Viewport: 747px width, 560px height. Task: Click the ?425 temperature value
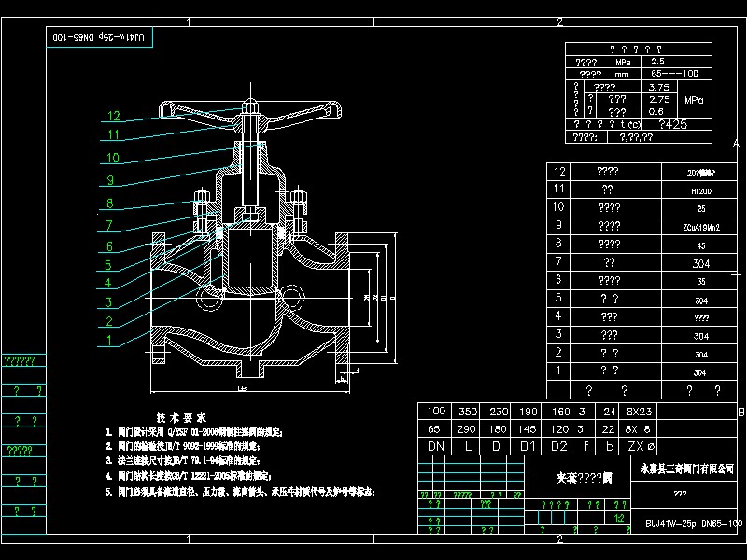point(672,124)
